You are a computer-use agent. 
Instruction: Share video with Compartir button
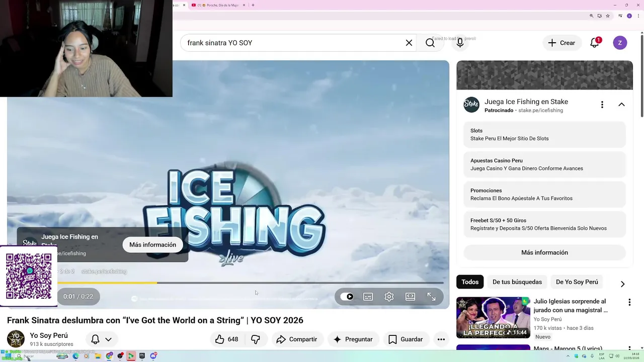297,339
